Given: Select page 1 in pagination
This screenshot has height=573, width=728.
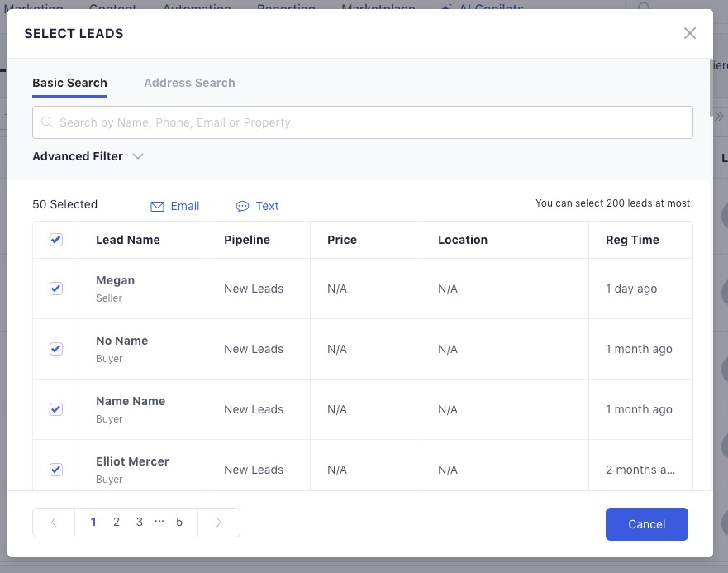Looking at the screenshot, I should (93, 523).
